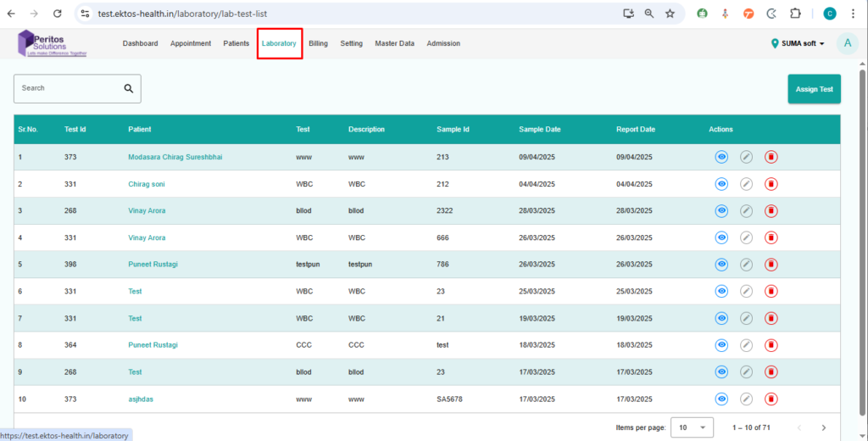View the CCC test for Puneet Rustagi

pyautogui.click(x=721, y=345)
